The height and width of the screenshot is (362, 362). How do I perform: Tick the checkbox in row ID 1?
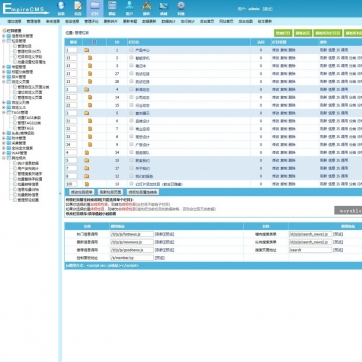131,50
